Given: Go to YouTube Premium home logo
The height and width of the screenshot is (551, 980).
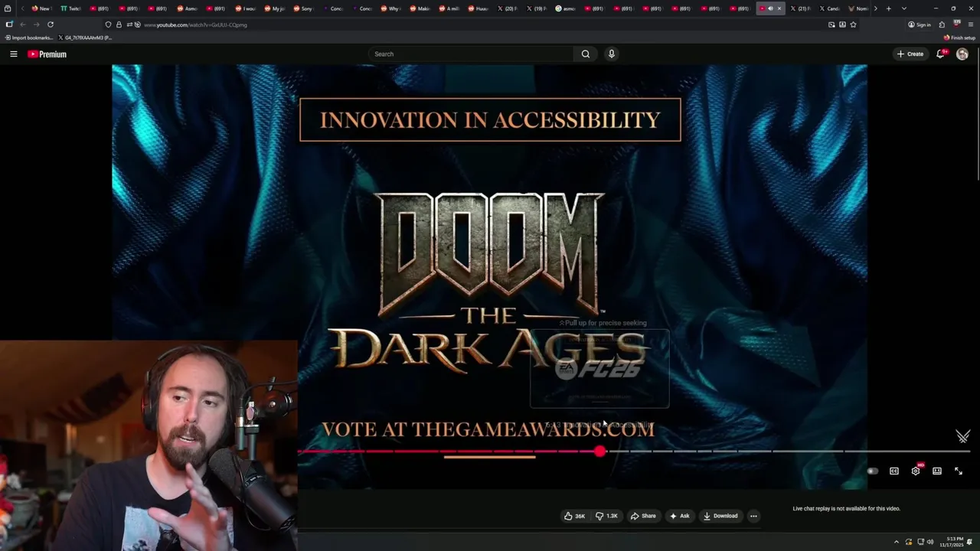Looking at the screenshot, I should [47, 54].
